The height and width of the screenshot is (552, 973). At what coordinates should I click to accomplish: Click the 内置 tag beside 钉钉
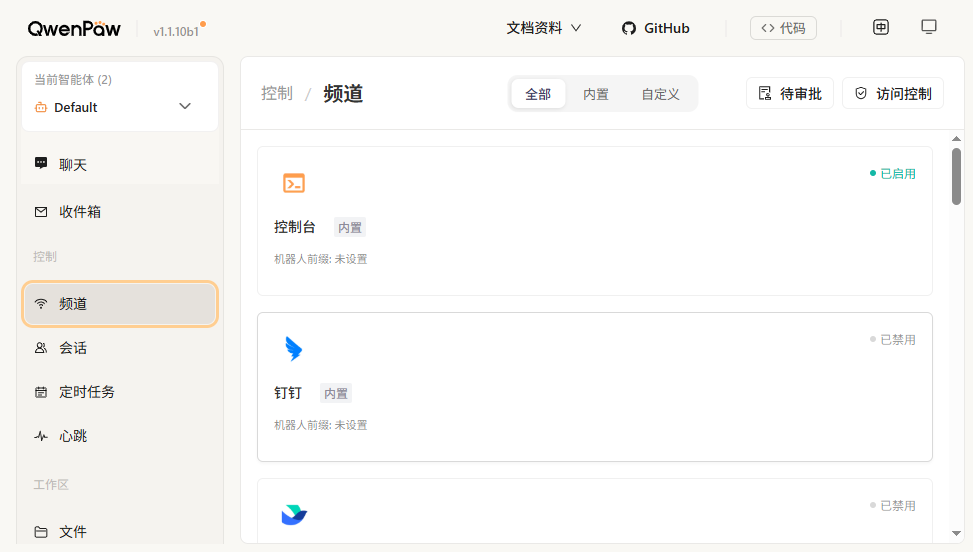(x=336, y=393)
